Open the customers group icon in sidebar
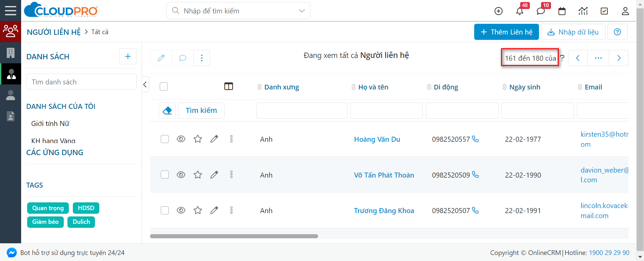This screenshot has height=261, width=644. 10,31
